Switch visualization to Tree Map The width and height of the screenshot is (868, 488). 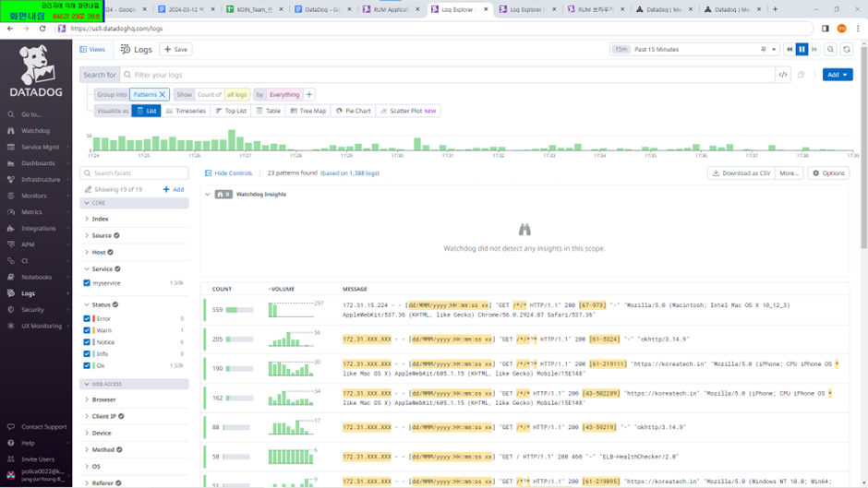(x=307, y=111)
